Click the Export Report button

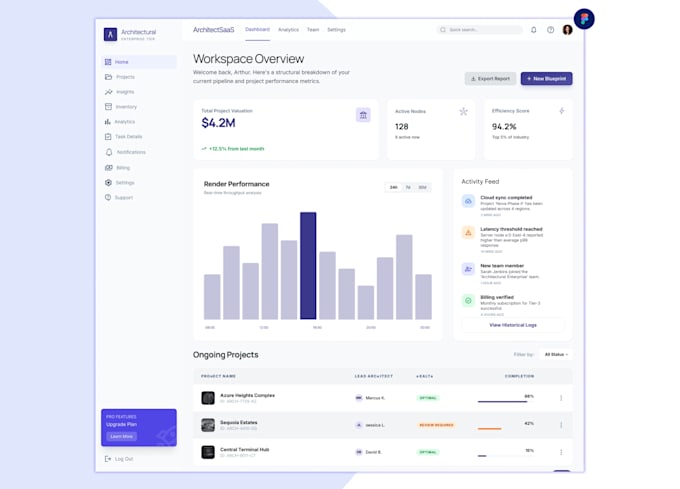point(490,78)
